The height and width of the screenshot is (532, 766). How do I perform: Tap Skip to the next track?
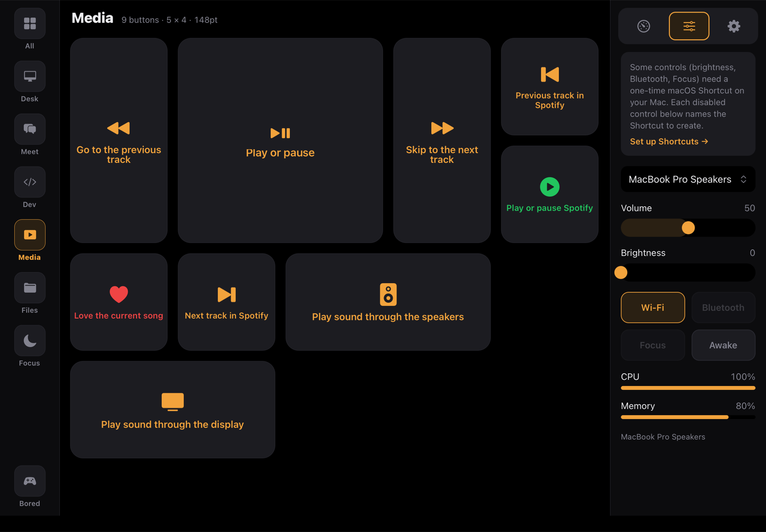coord(442,141)
